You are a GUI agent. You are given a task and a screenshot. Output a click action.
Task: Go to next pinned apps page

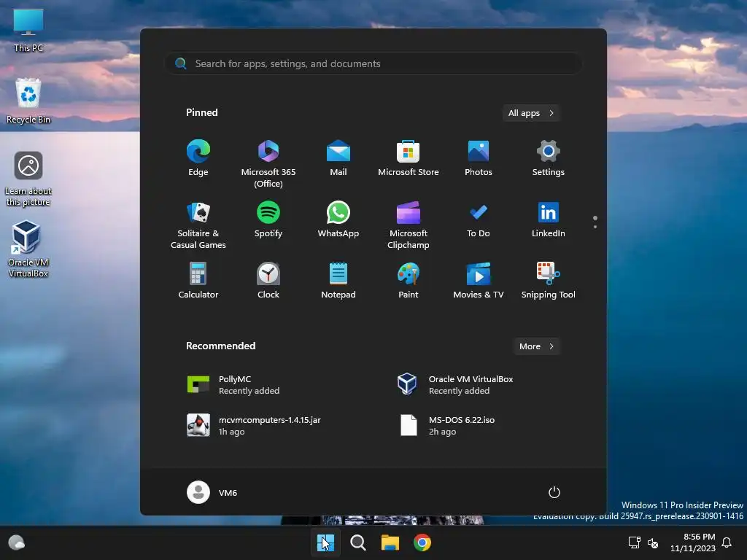point(595,227)
